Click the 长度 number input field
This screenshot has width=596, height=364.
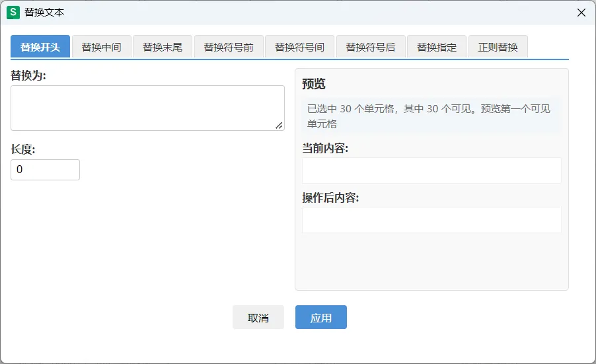click(45, 170)
